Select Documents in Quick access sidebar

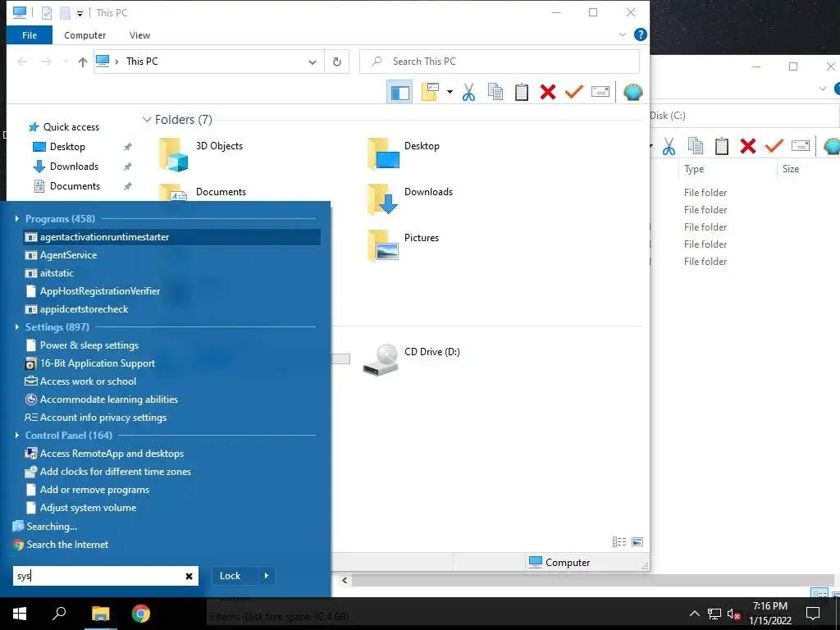(x=75, y=186)
